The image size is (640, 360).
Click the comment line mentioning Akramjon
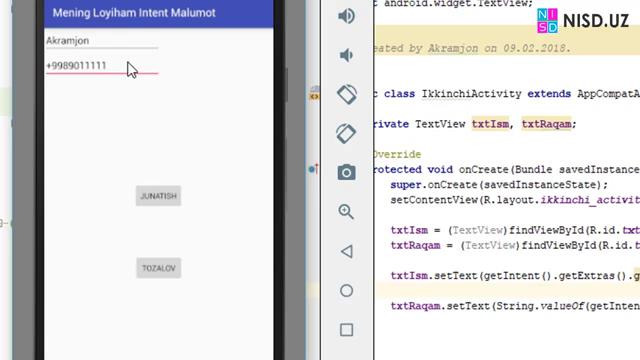472,48
